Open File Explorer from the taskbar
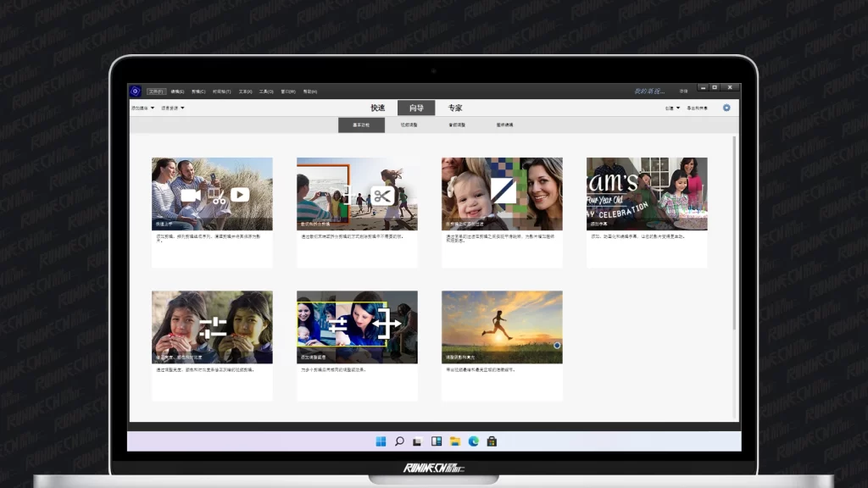The height and width of the screenshot is (488, 868). tap(454, 441)
